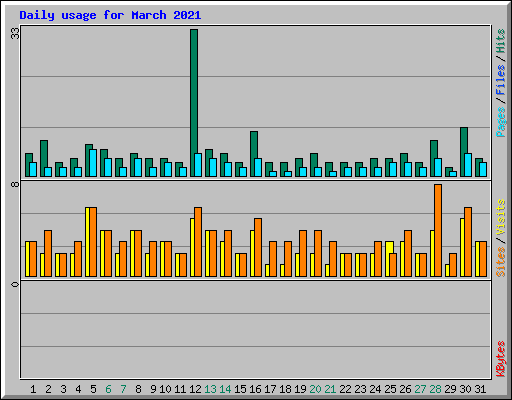This screenshot has height=400, width=512.
Task: Click the cyan 'Pages' legend label
Action: (500, 122)
